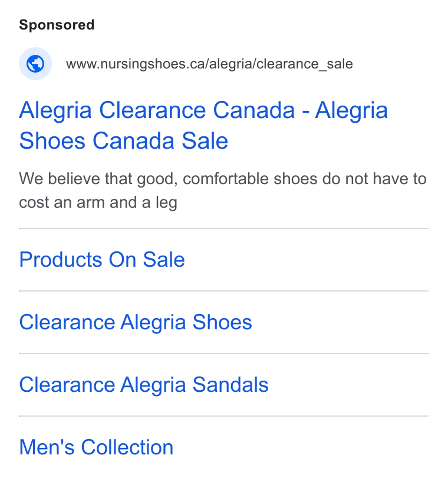Open the Clearance Alegria Shoes sitelink
Screen dimensions: 448x478
point(136,322)
